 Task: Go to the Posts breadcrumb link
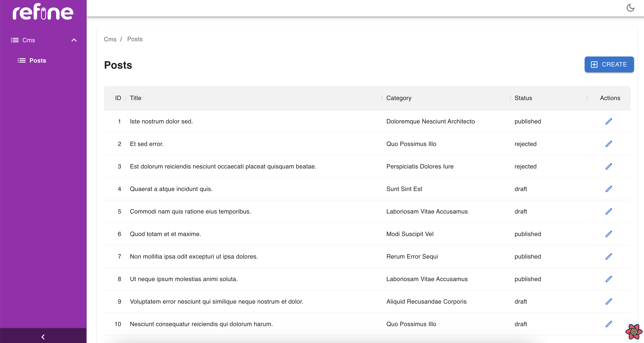[135, 39]
